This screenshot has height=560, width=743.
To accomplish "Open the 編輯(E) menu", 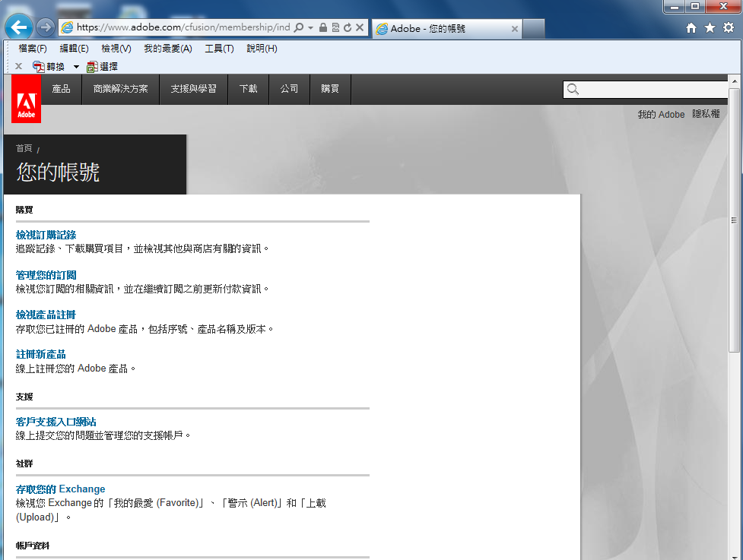I will [74, 49].
